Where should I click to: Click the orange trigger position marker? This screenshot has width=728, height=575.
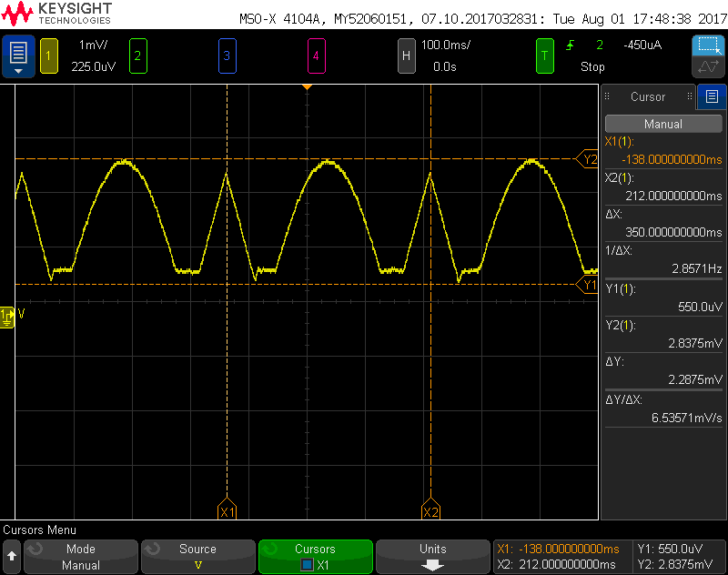307,86
